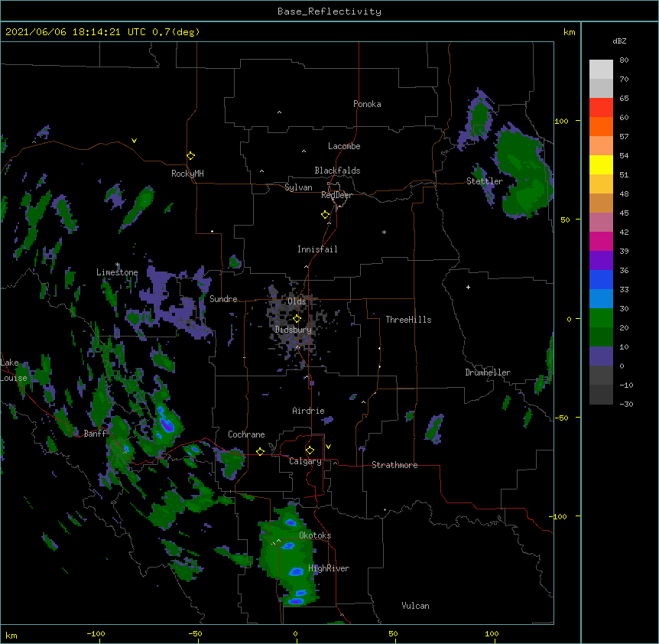Click the Innisfail city label
The height and width of the screenshot is (644, 659).
click(317, 249)
